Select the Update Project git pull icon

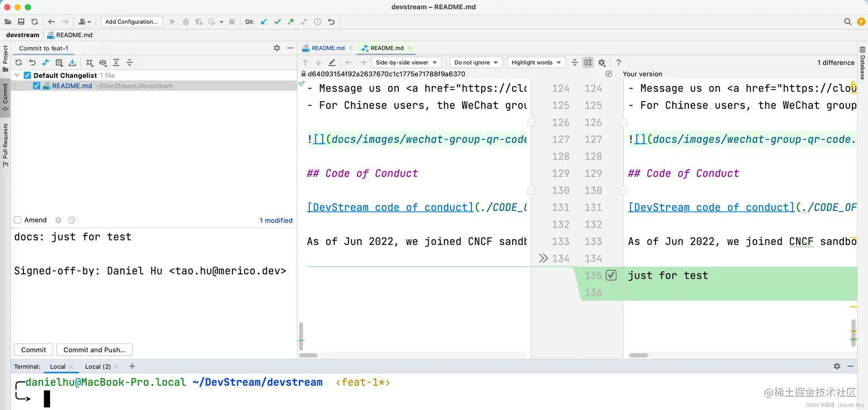(263, 21)
